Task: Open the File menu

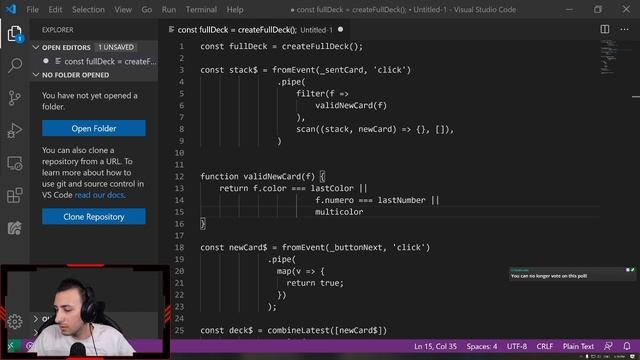Action: pos(32,9)
